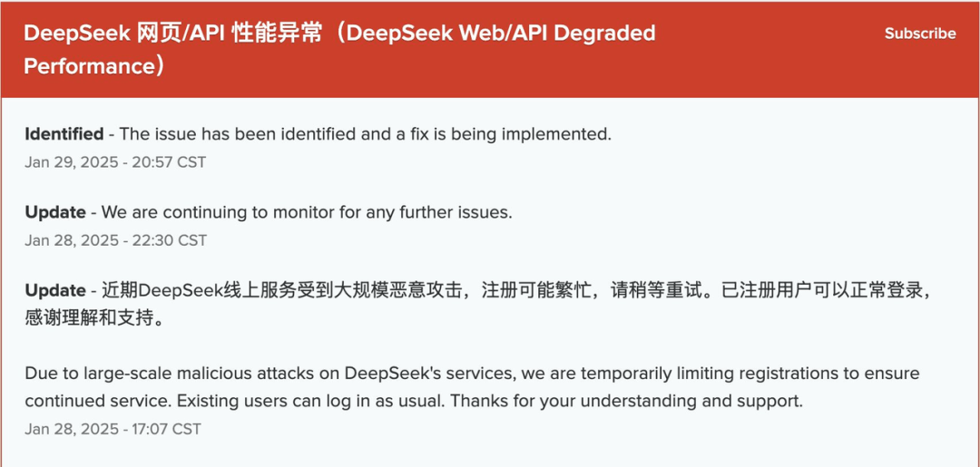Click the Jan 29, 2025 - 20:57 CST timestamp

(115, 162)
